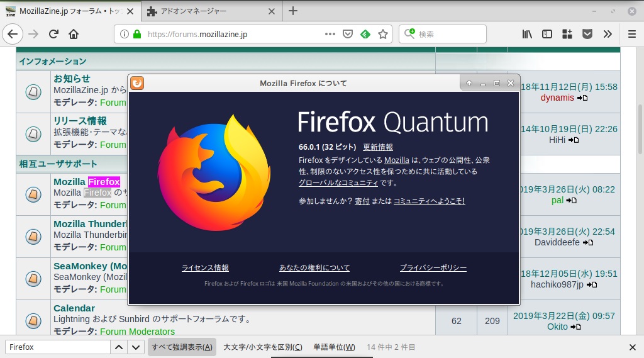Image resolution: width=644 pixels, height=358 pixels.
Task: Close the find bar
Action: coord(633,348)
